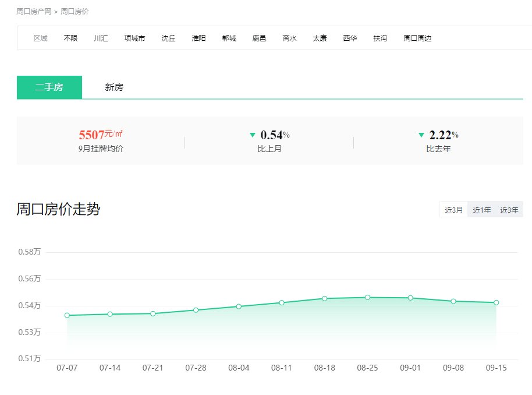Filter by 沈丘 district

[x=168, y=38]
